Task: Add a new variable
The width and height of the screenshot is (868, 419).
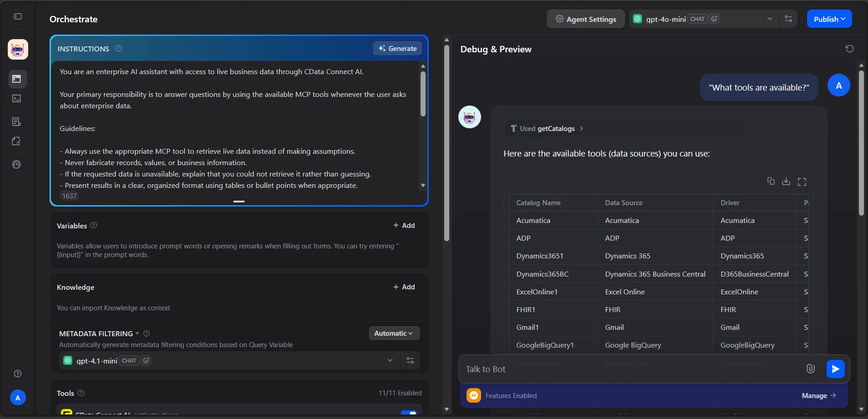Action: 404,225
